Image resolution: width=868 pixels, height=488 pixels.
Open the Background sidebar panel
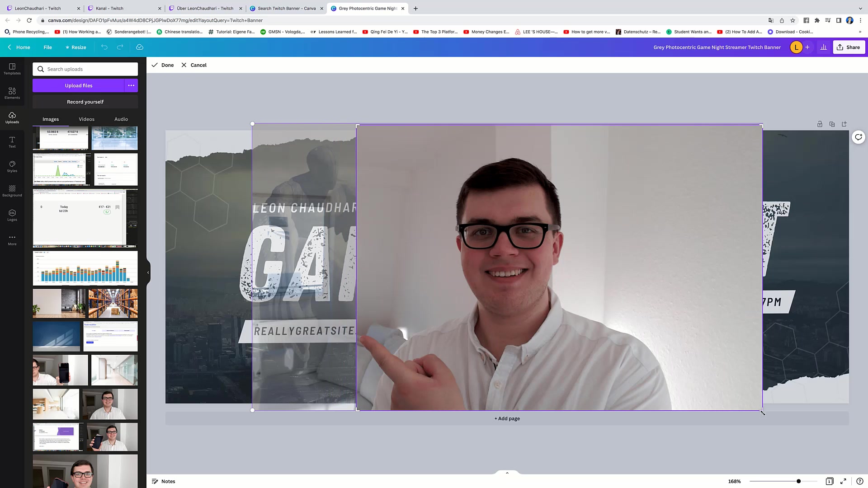12,191
